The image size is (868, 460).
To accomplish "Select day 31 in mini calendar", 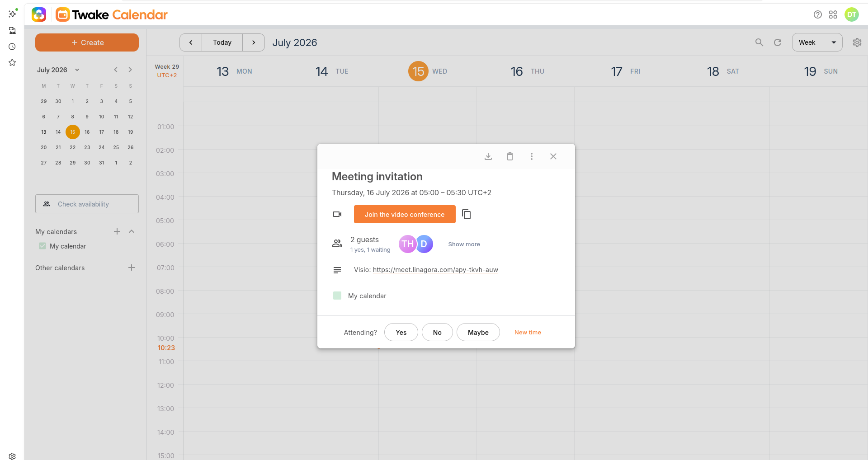I will point(102,163).
